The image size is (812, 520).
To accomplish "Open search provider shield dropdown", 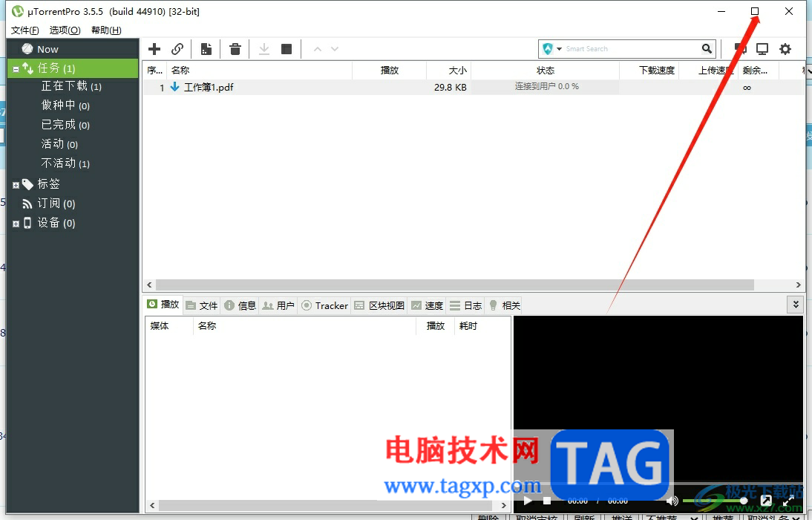I will (552, 49).
